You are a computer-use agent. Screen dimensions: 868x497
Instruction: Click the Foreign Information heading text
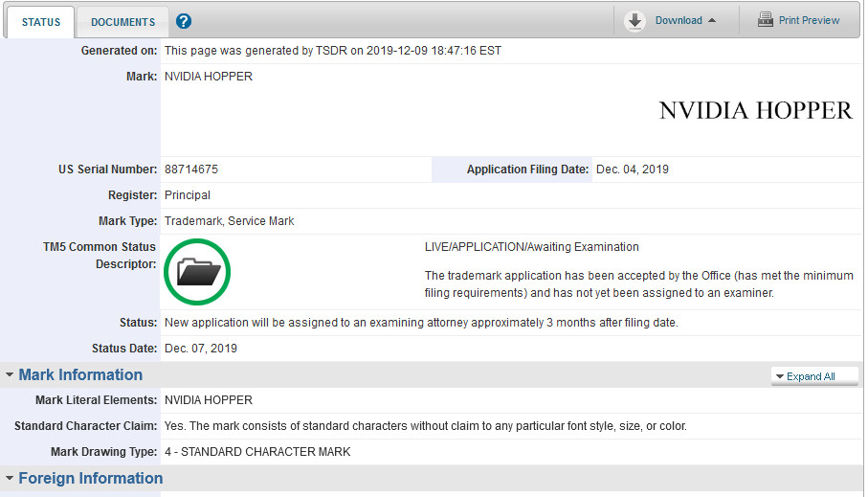[x=91, y=478]
